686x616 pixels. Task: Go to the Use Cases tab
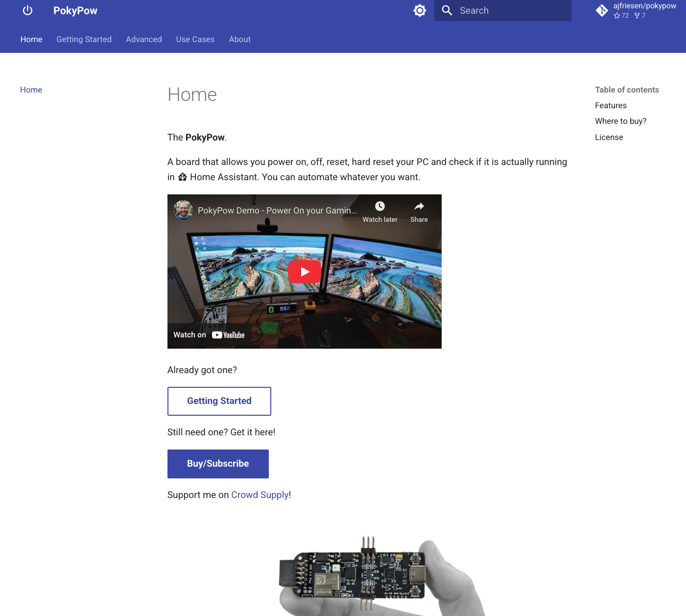tap(195, 39)
